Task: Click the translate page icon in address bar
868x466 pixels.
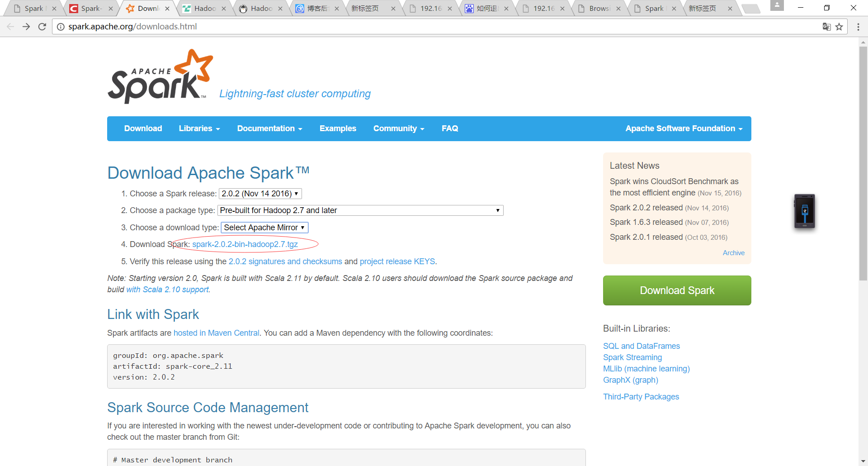Action: 826,27
